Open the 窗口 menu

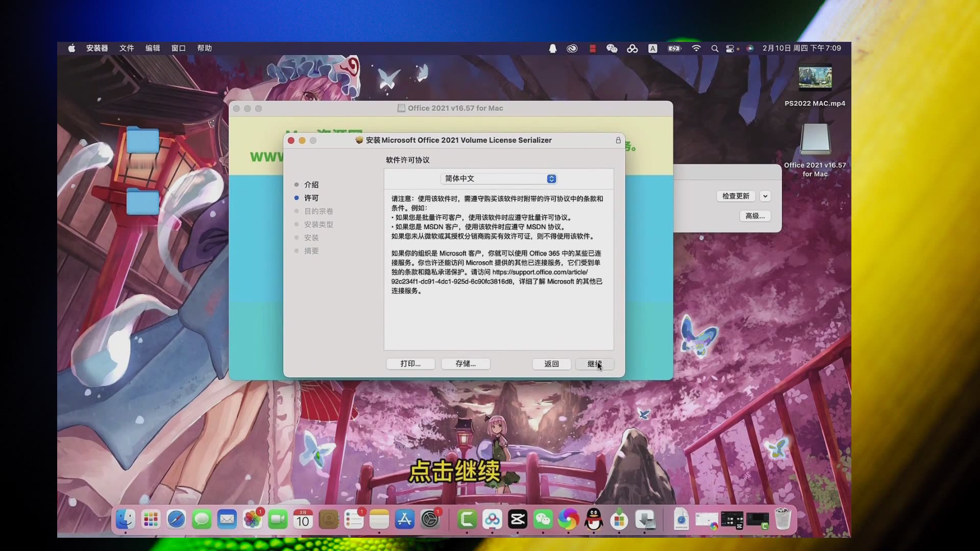click(x=179, y=48)
